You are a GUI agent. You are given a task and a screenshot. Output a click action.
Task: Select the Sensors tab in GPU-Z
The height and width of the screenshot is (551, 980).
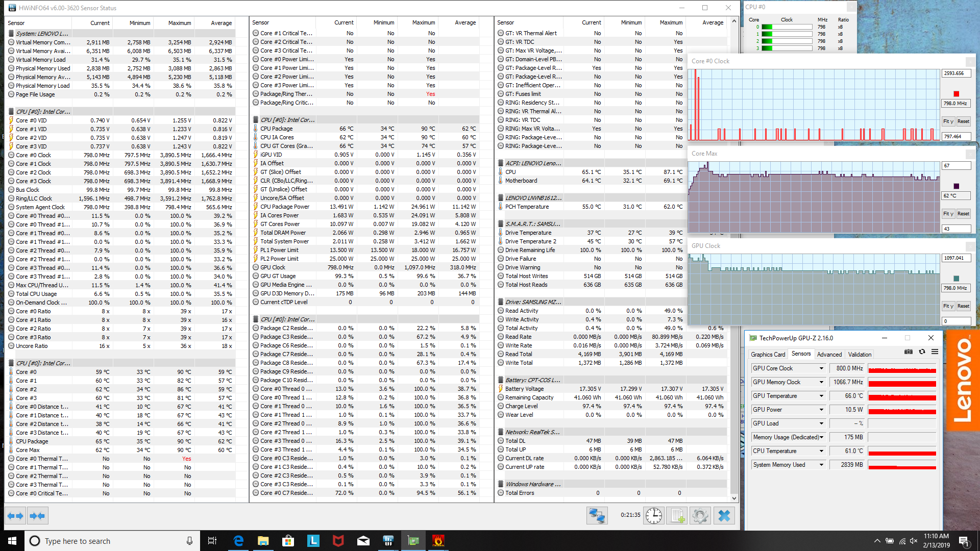801,354
